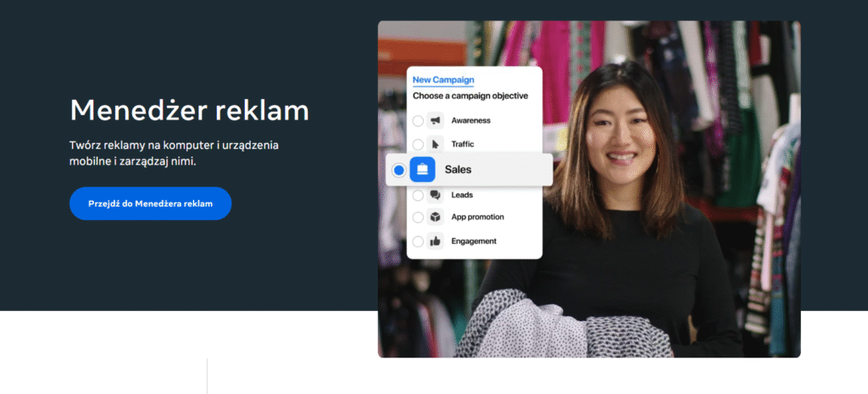Screen dimensions: 868x394
Task: Pick the App promotion radio button
Action: [418, 218]
